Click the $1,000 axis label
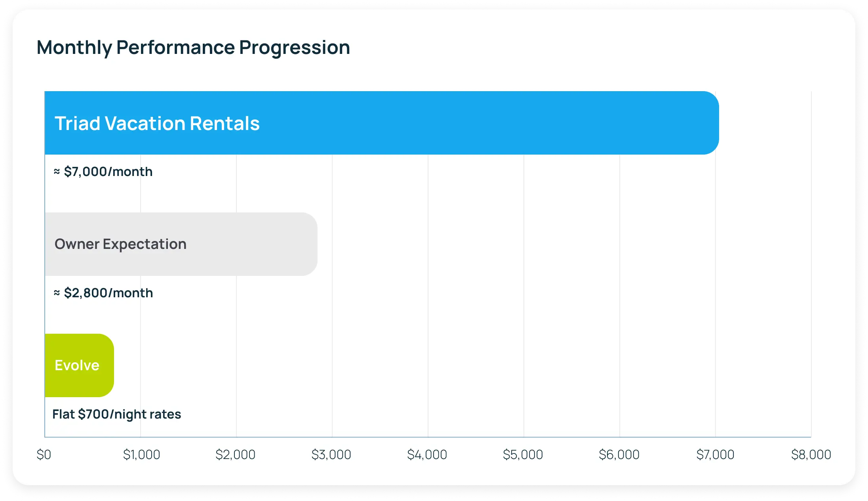Viewport: 868px width, 501px height. [x=141, y=455]
